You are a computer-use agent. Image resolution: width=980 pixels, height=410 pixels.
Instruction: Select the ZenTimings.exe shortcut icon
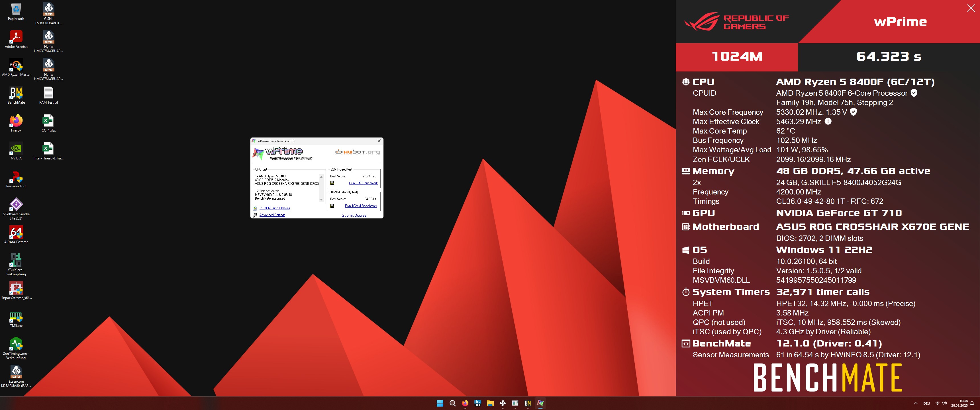click(x=16, y=348)
